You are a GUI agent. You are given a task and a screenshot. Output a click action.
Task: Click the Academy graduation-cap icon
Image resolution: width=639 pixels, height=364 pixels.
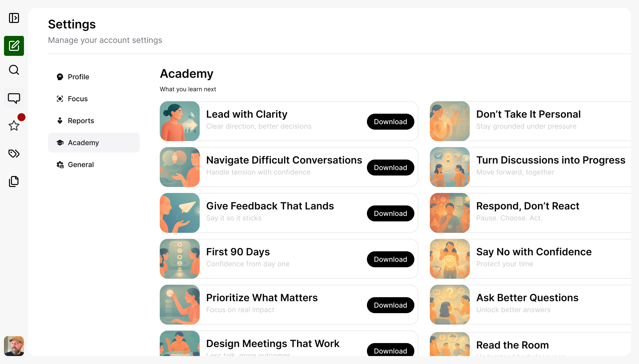60,143
